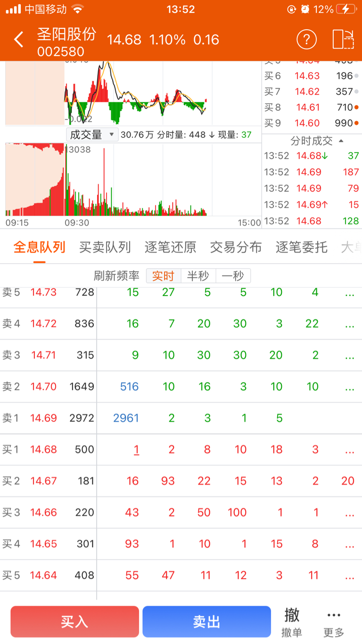Viewport: 362px width, 644px height.
Task: Tap 买8 price 14.61 in order book
Action: click(x=307, y=107)
